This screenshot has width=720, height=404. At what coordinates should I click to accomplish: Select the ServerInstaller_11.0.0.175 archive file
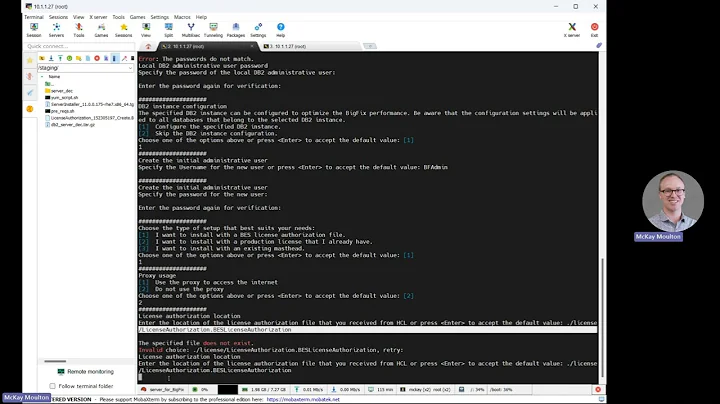89,104
